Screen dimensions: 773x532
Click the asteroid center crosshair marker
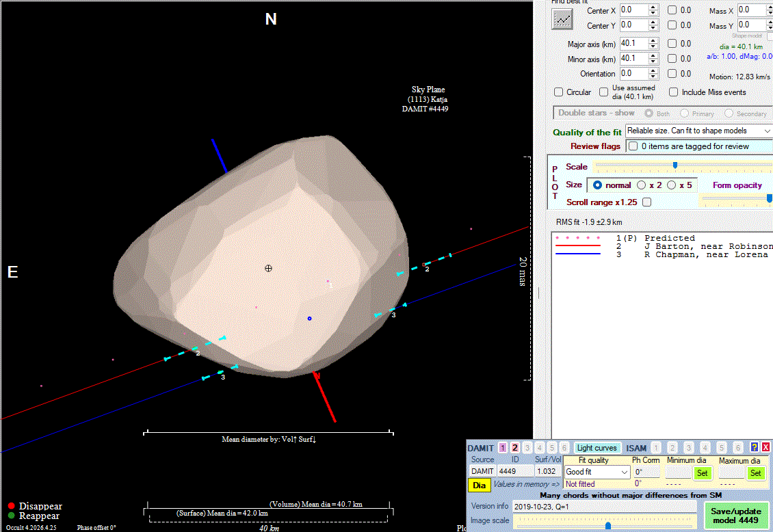coord(268,269)
